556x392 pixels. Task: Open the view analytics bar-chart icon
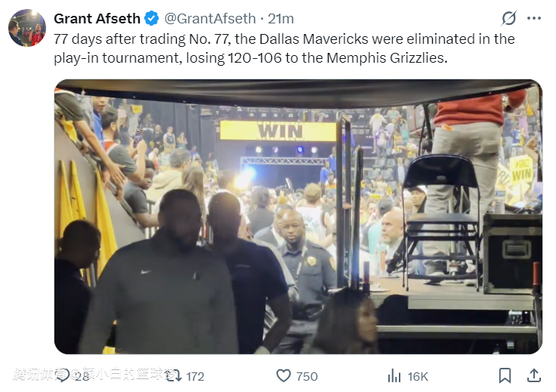tap(394, 375)
